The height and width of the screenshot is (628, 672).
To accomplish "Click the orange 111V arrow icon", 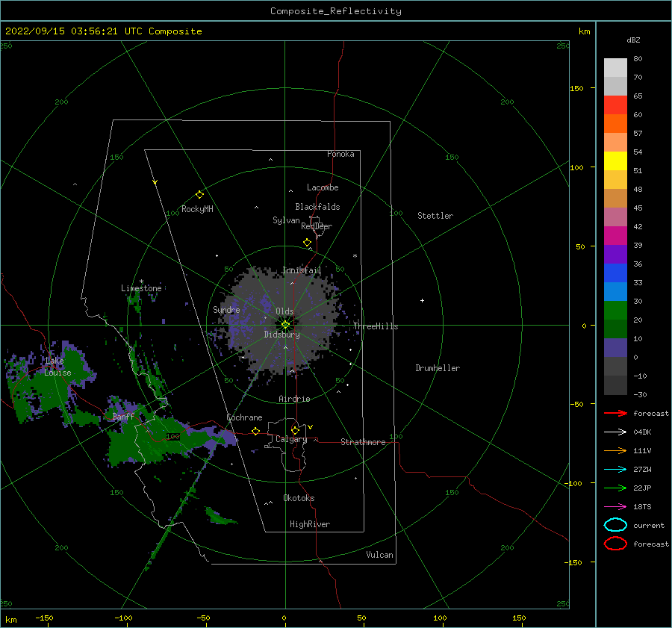I will pyautogui.click(x=615, y=450).
